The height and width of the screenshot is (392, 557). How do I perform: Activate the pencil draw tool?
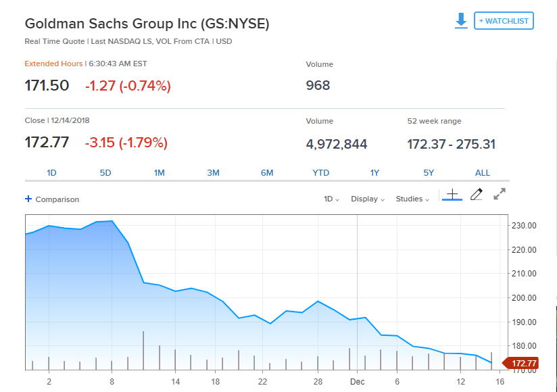coord(477,194)
